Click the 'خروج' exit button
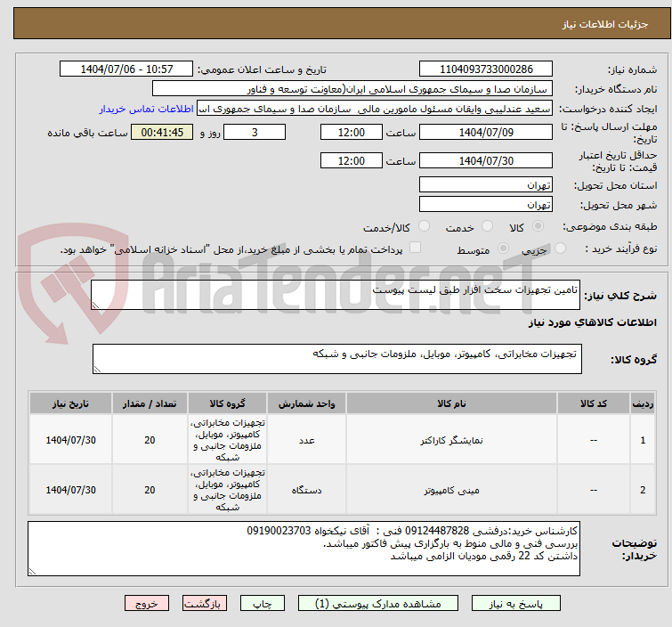The height and width of the screenshot is (627, 672). pos(147,604)
